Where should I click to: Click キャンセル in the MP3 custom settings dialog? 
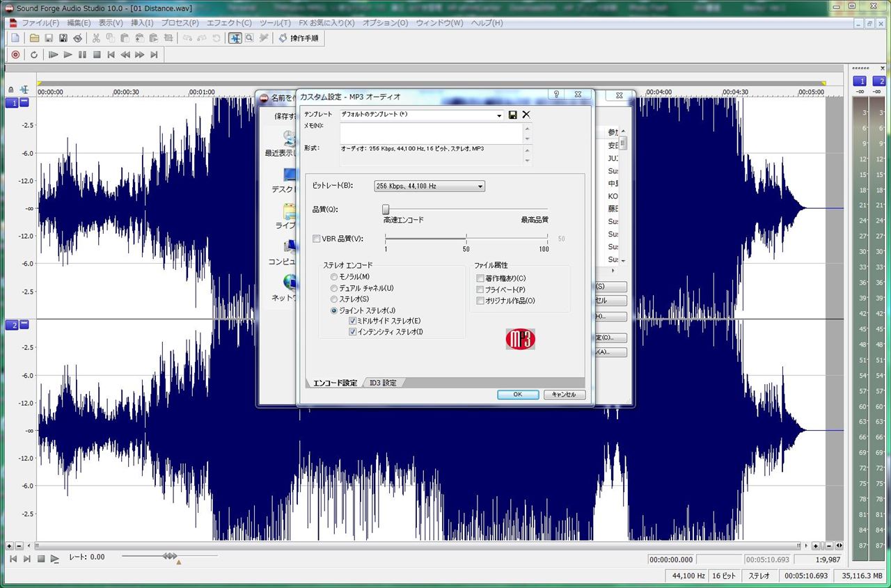point(565,395)
